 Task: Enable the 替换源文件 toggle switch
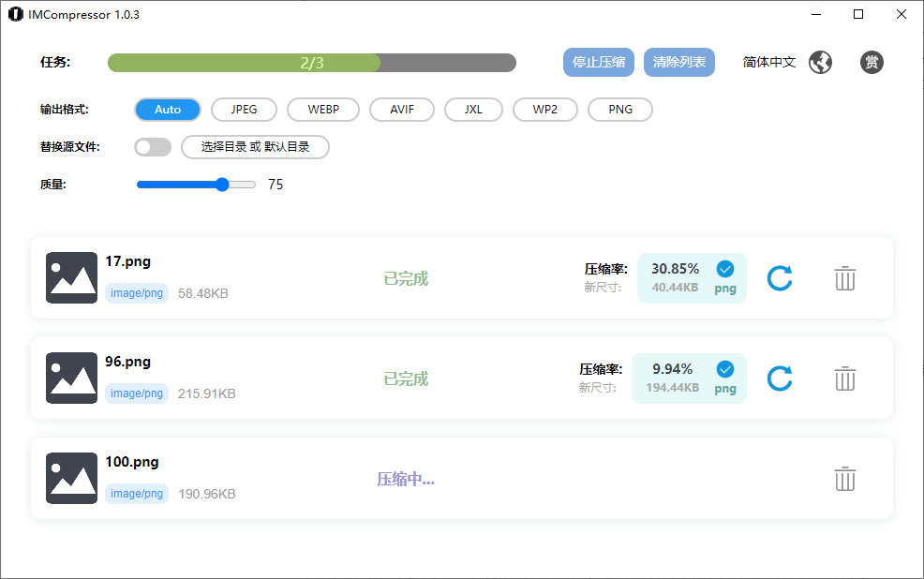(x=153, y=147)
